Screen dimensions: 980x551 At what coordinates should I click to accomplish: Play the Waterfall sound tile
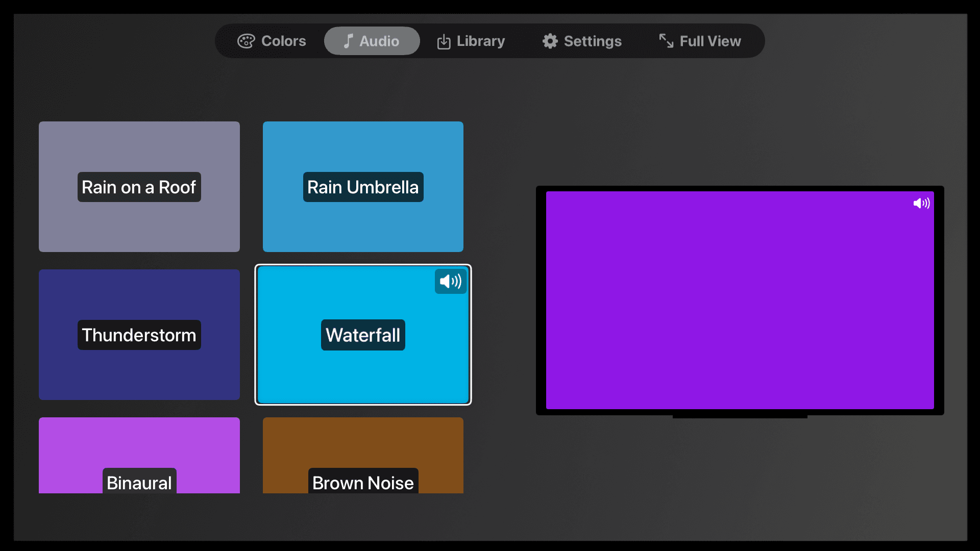[363, 335]
